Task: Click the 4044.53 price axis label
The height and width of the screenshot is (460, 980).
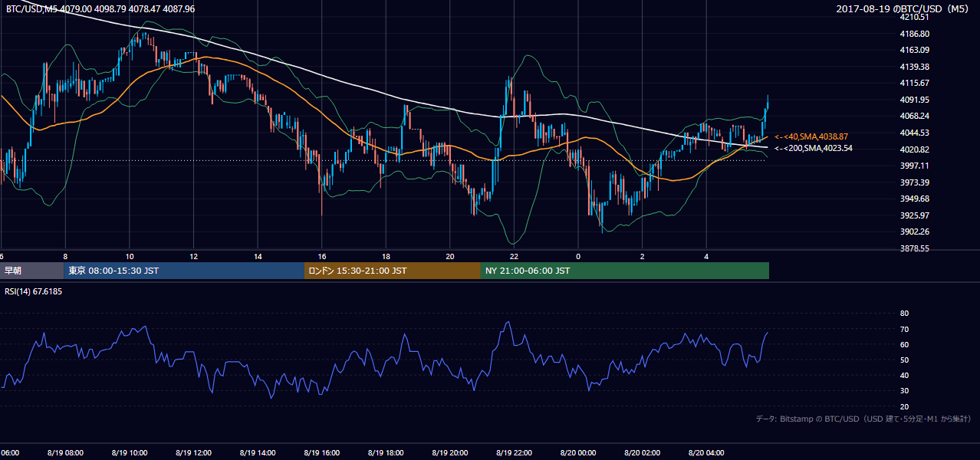Action: [915, 133]
